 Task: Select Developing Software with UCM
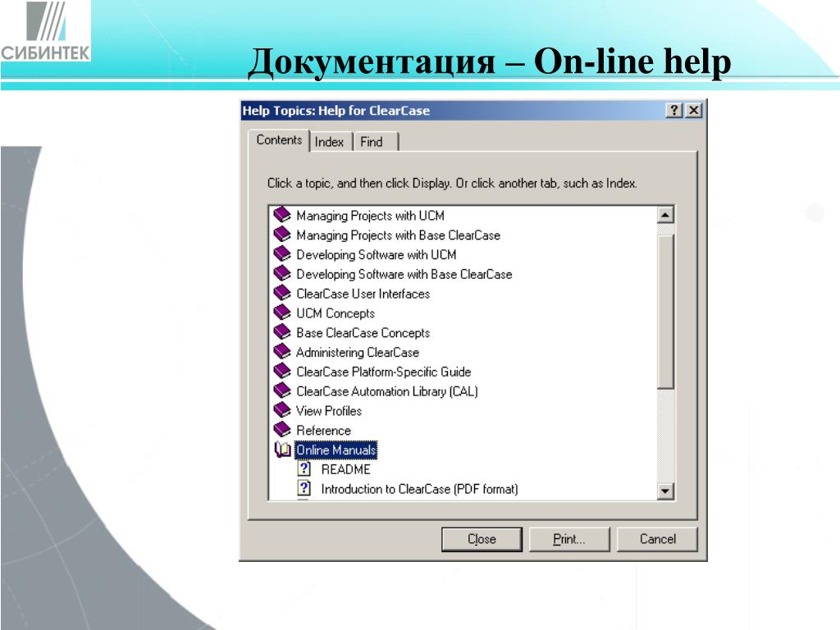[376, 254]
